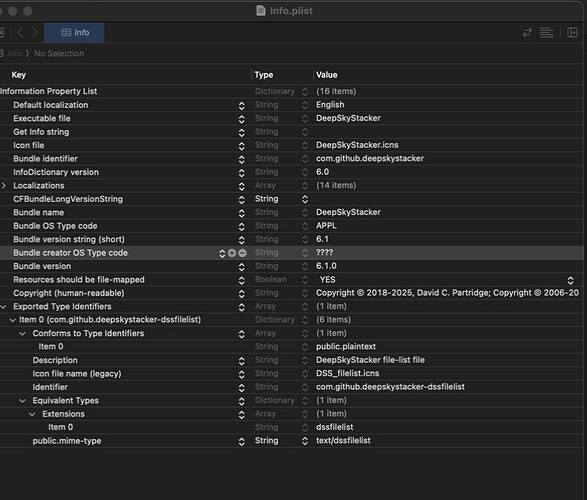Click the minus icon on Bundle creator row
This screenshot has width=587, height=500.
click(243, 253)
